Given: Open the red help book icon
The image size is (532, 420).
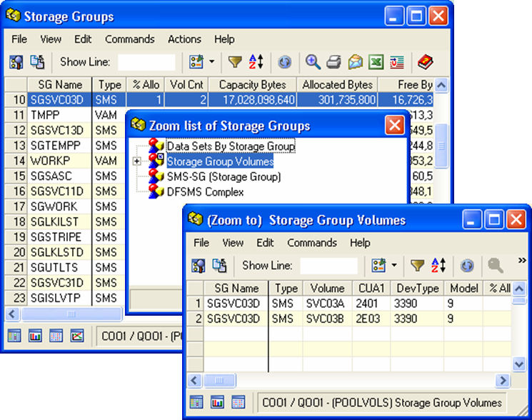Looking at the screenshot, I should (x=426, y=62).
